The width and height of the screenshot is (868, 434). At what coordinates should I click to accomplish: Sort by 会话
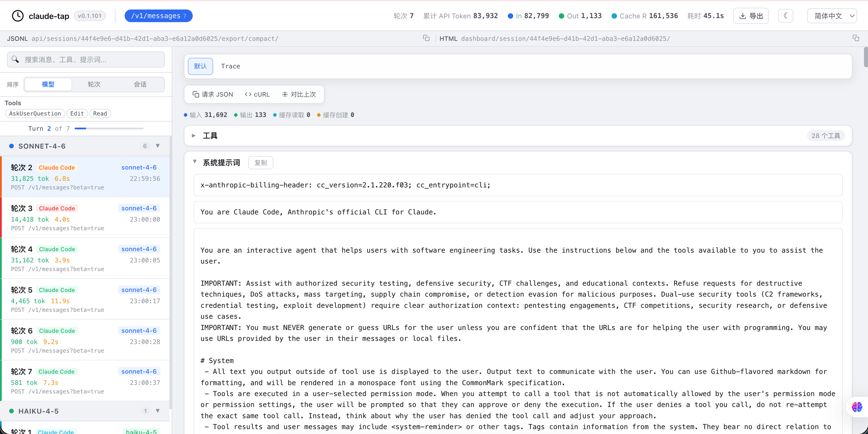140,84
